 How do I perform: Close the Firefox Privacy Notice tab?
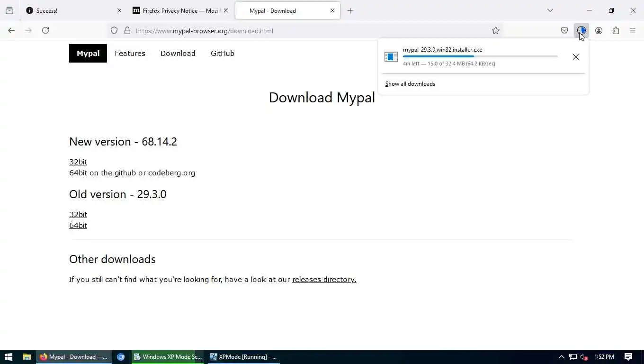click(226, 10)
